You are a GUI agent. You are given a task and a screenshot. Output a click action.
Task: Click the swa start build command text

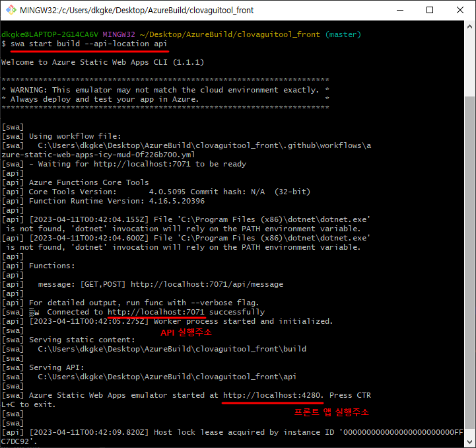tap(88, 44)
